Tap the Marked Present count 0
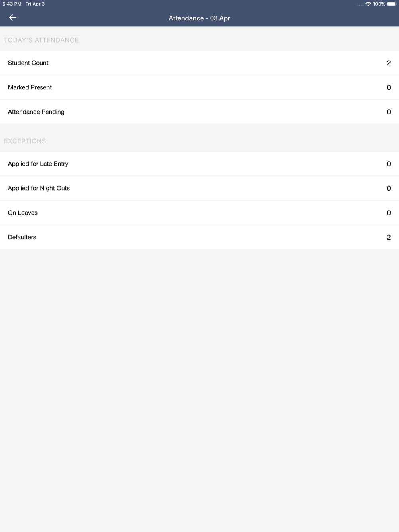 click(x=389, y=87)
